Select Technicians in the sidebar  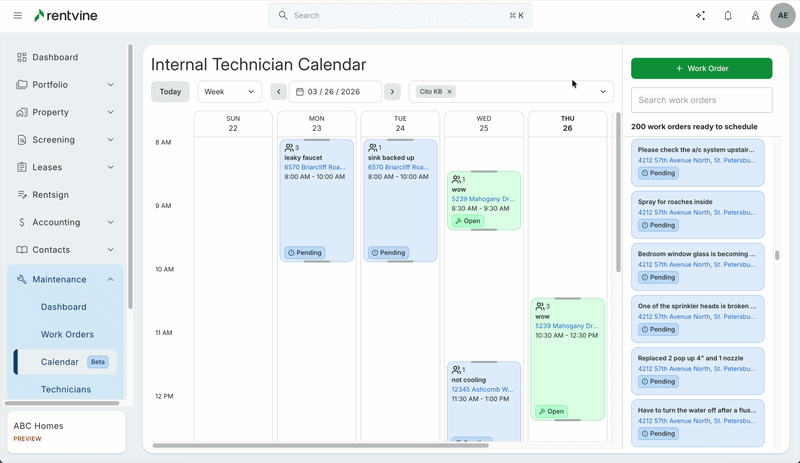[66, 389]
